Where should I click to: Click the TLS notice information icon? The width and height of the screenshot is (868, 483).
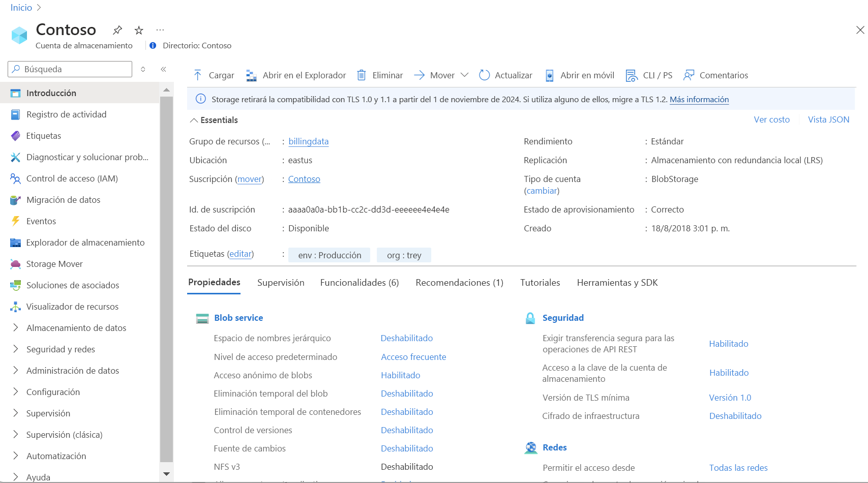click(x=201, y=99)
